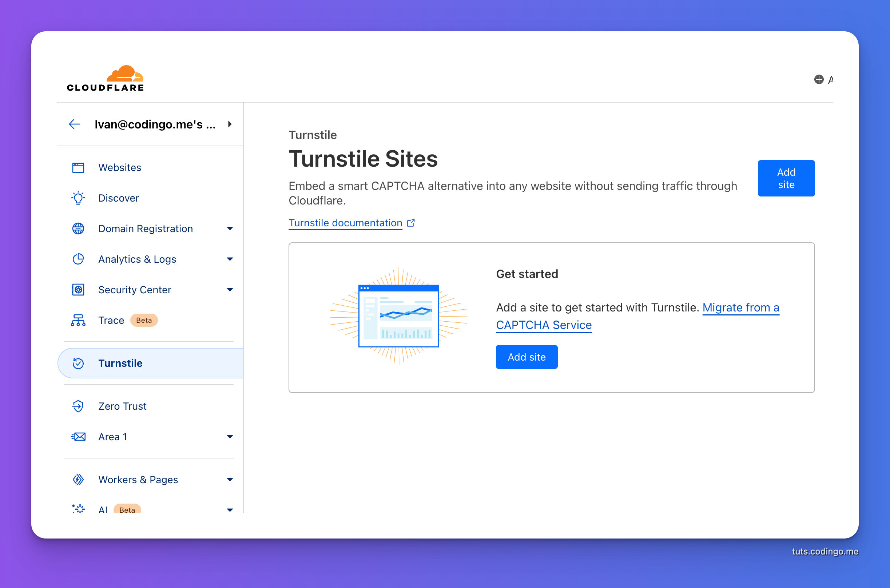Open Zero Trust in the sidebar

pyautogui.click(x=150, y=406)
